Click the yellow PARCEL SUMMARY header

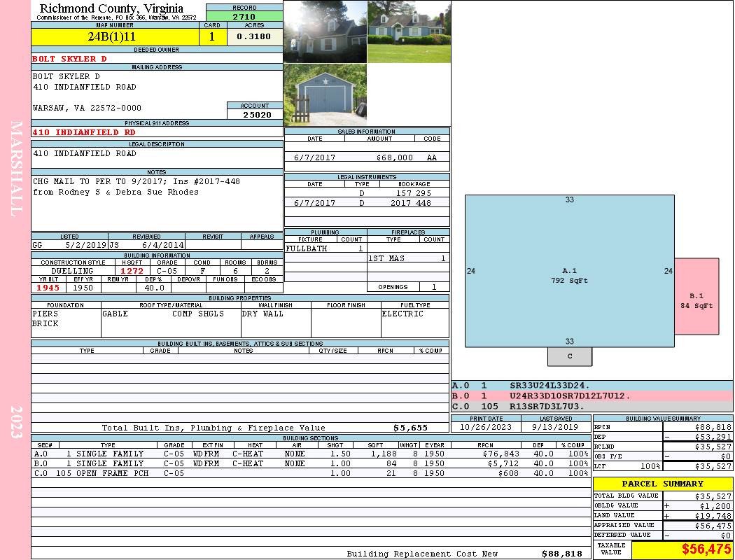coord(662,484)
